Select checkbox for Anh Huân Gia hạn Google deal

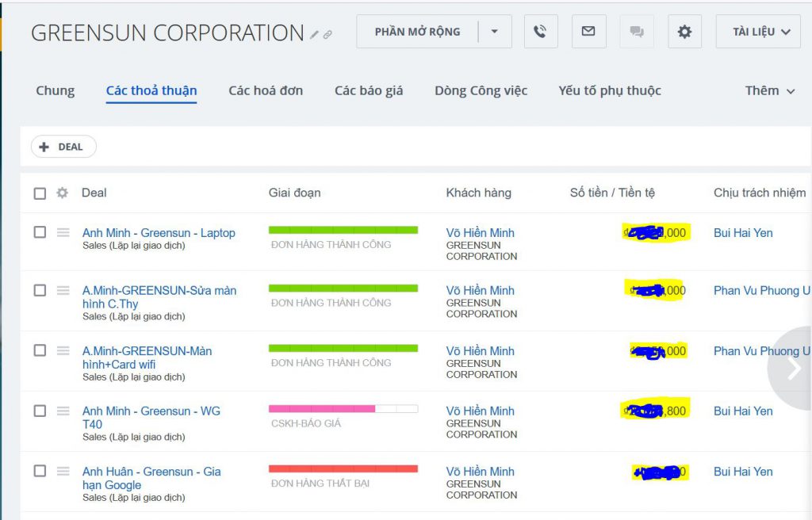(40, 471)
